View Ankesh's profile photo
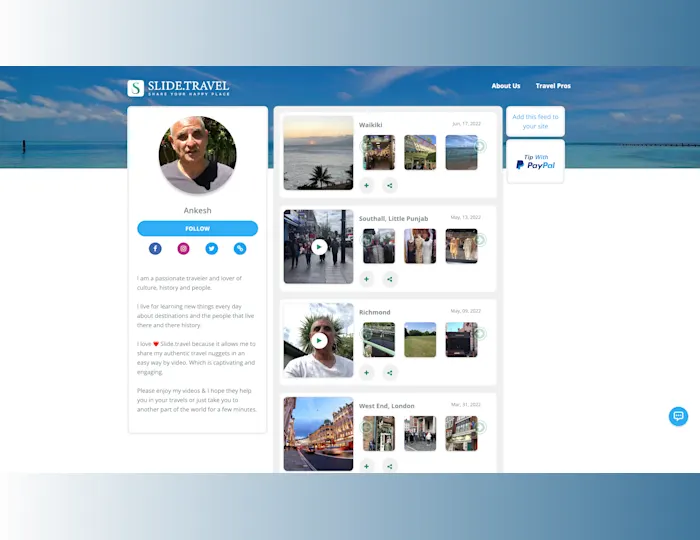The width and height of the screenshot is (700, 540). pyautogui.click(x=197, y=155)
